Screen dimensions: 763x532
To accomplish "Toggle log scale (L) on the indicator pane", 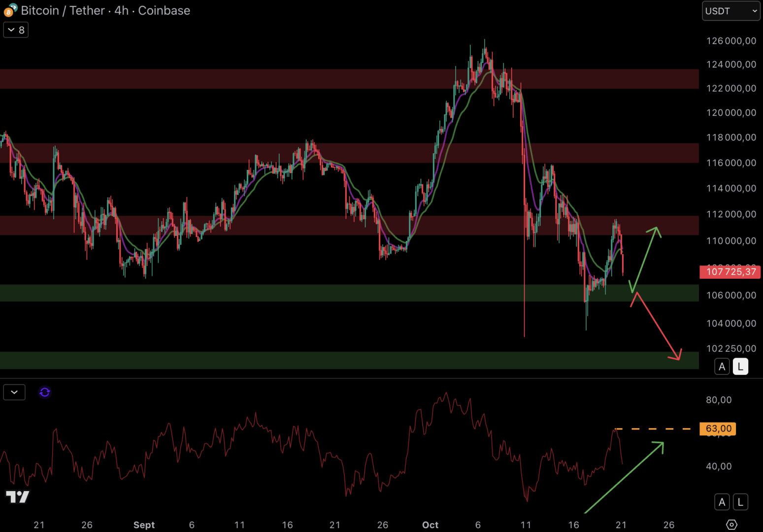I will (740, 502).
